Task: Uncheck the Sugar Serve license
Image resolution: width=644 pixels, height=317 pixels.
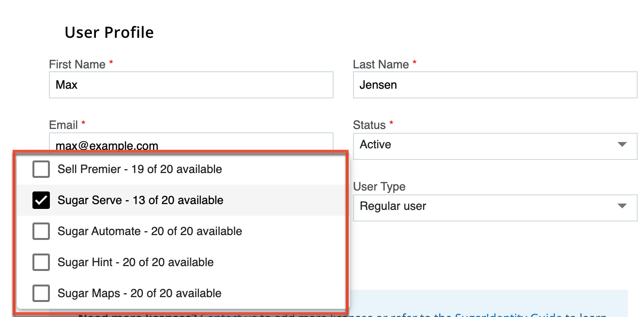Action: coord(41,200)
